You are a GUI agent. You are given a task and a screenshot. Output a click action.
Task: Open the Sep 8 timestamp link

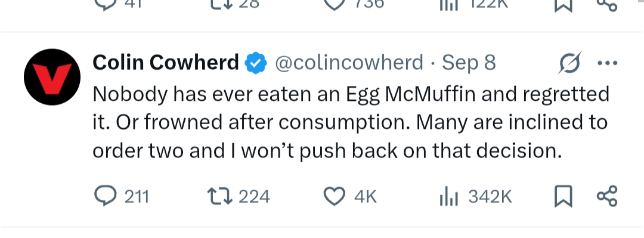pyautogui.click(x=469, y=63)
